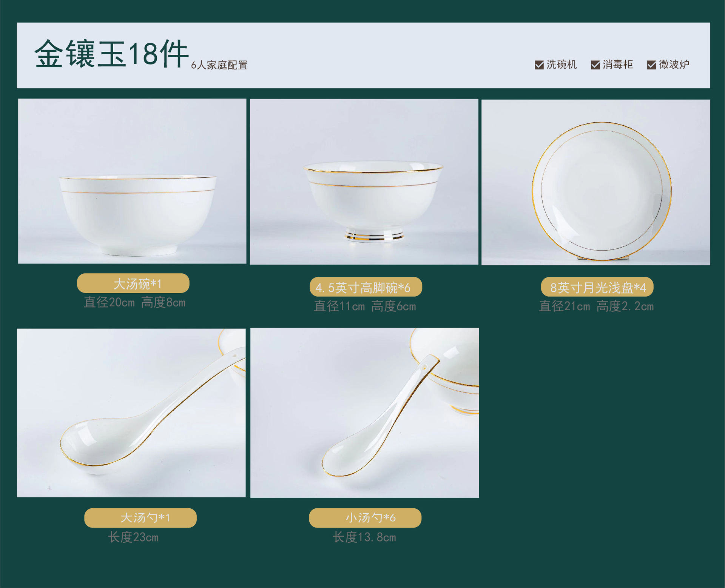The height and width of the screenshot is (588, 725).
Task: Click the 直径20cm 高度8cm dimensions text
Action: [134, 302]
